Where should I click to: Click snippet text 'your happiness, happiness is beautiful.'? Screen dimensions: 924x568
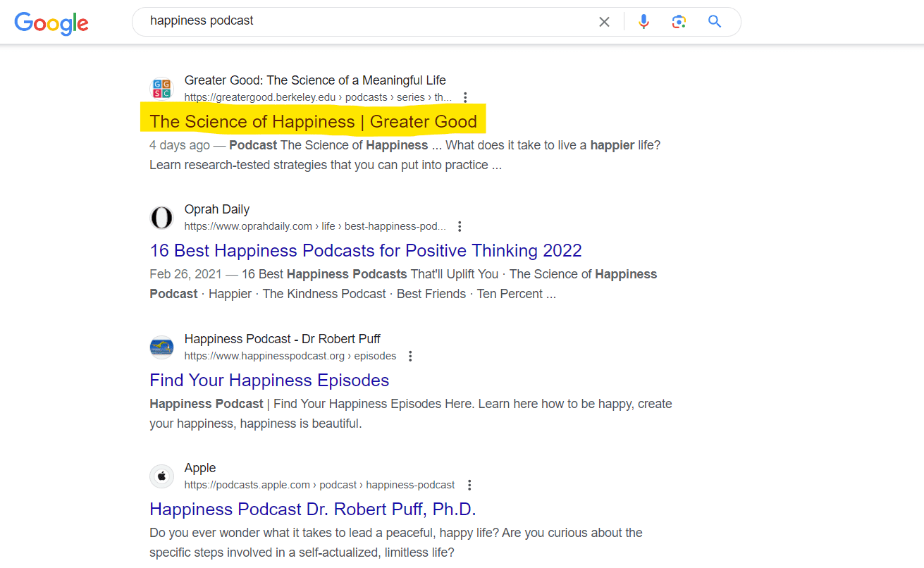point(255,424)
